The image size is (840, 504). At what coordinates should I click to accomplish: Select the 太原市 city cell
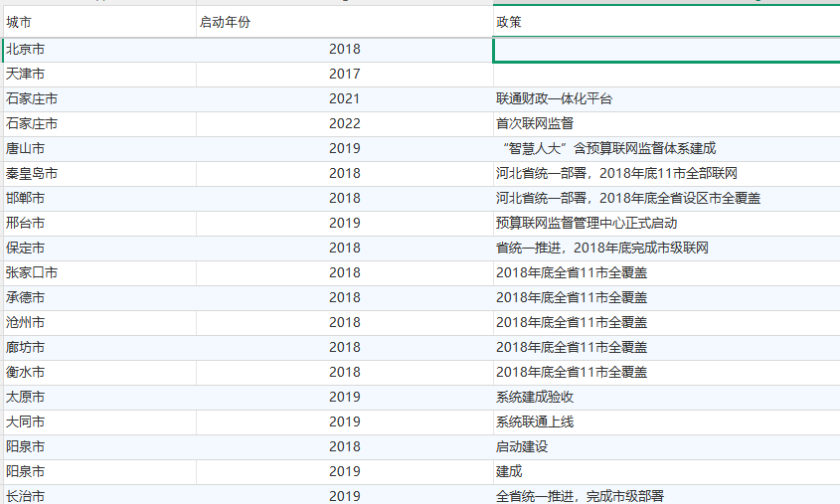[x=99, y=398]
